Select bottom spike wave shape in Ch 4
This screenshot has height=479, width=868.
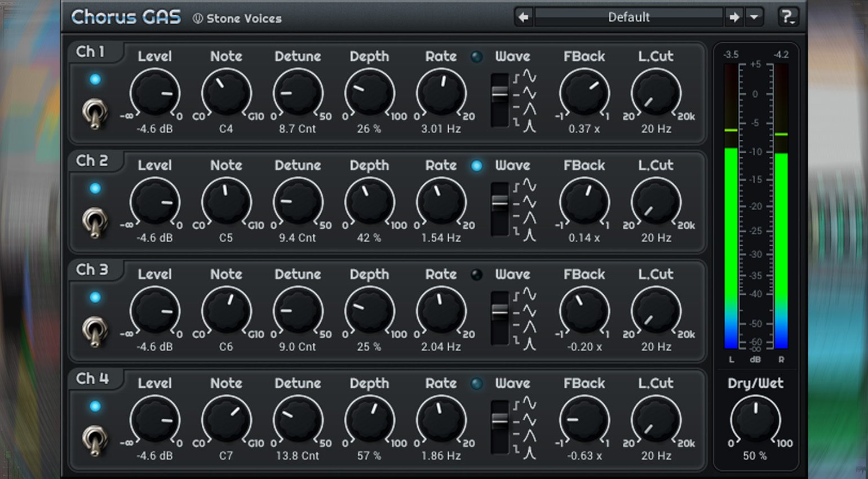tap(529, 453)
